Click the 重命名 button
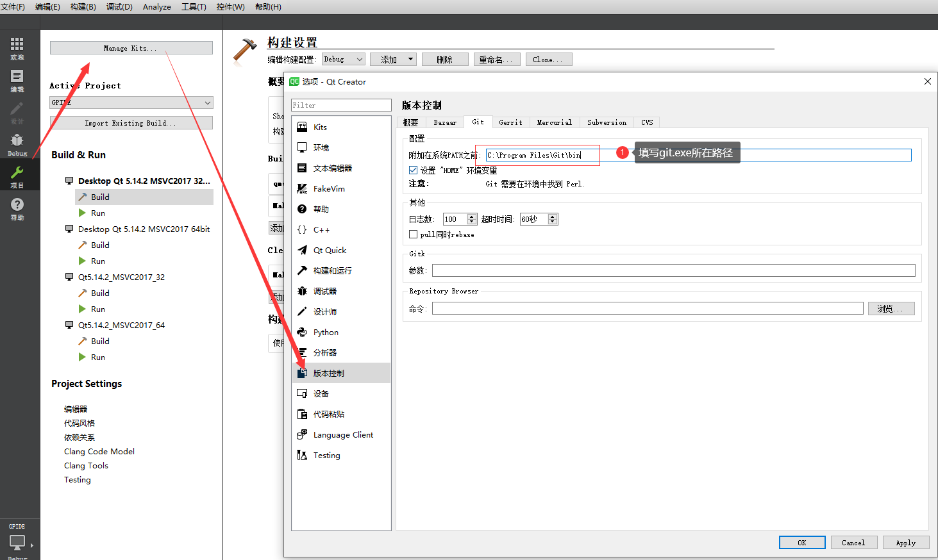 (x=496, y=59)
